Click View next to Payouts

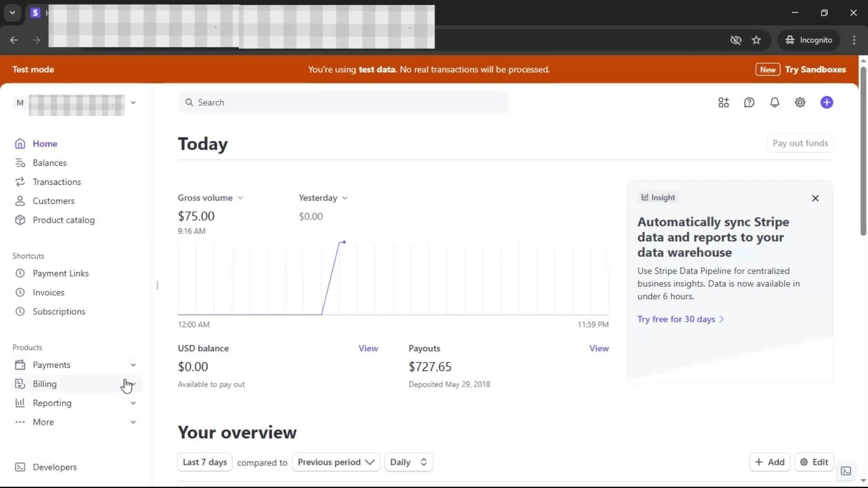(599, 348)
